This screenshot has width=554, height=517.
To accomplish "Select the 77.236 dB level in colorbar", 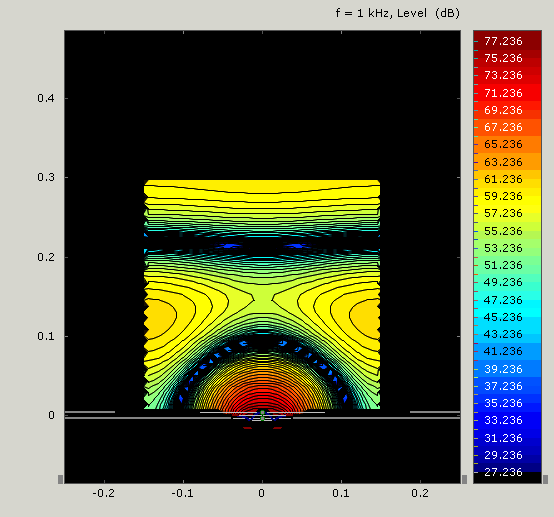I will (503, 41).
